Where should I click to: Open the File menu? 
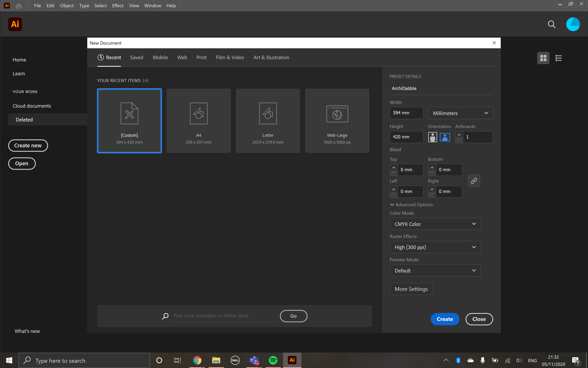click(x=37, y=6)
